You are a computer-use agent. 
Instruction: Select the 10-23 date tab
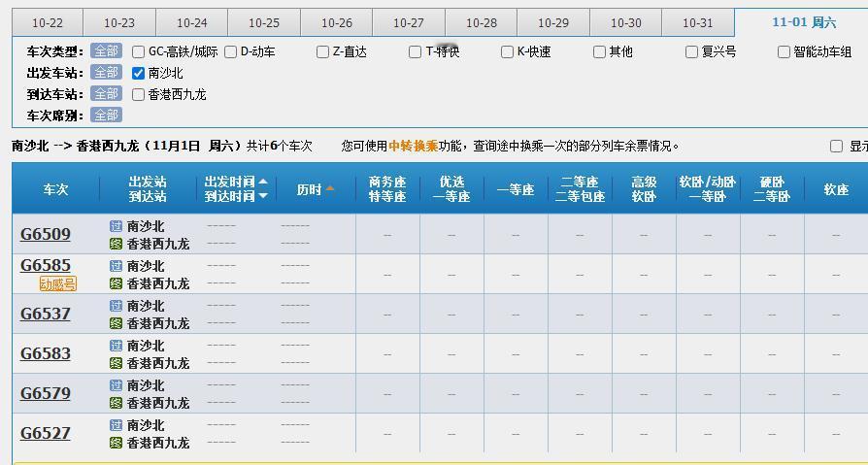pyautogui.click(x=119, y=23)
